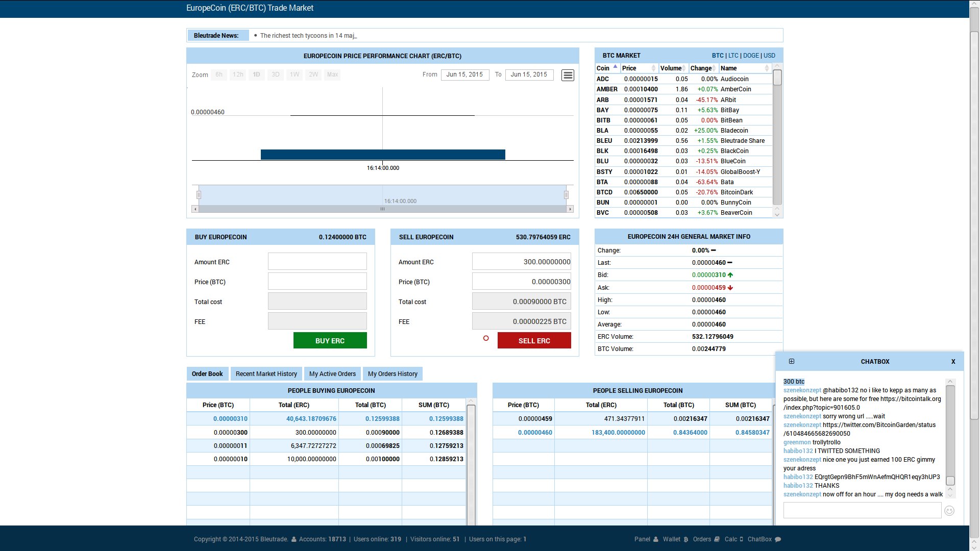Set chart zoom to 2W
This screenshot has width=980, height=551.
[x=313, y=74]
